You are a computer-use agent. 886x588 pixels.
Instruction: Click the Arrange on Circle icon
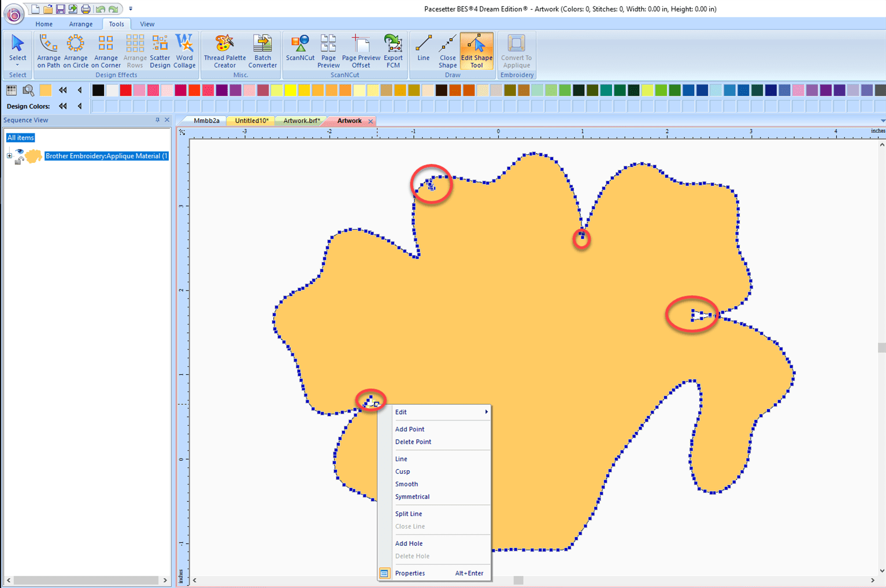76,51
